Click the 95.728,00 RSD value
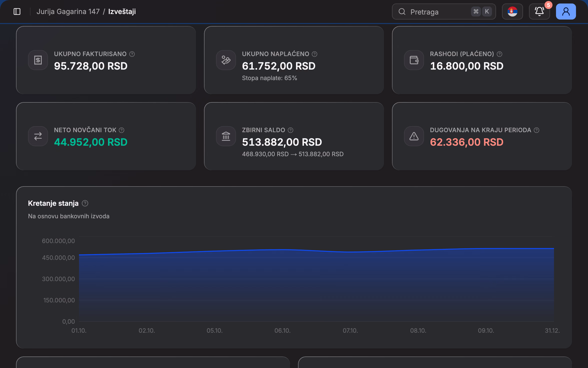Viewport: 588px width, 368px height. pos(91,66)
